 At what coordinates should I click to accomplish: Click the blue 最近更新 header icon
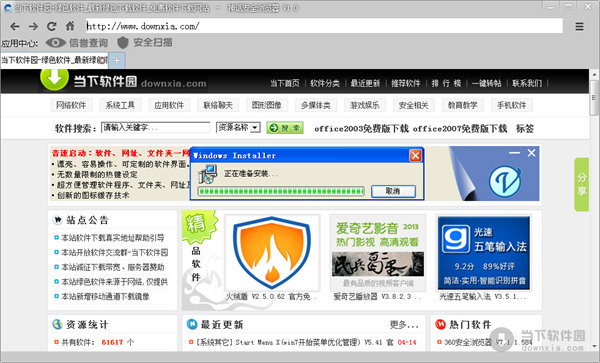192,324
